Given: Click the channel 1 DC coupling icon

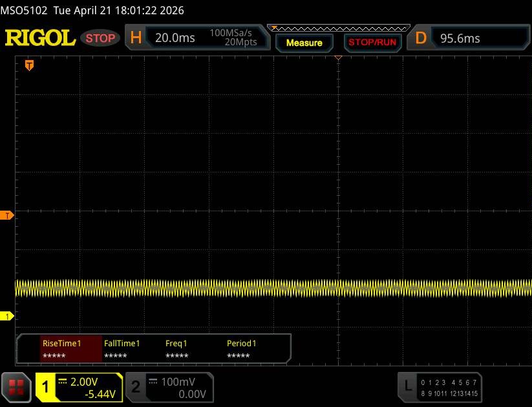Looking at the screenshot, I should tap(63, 382).
